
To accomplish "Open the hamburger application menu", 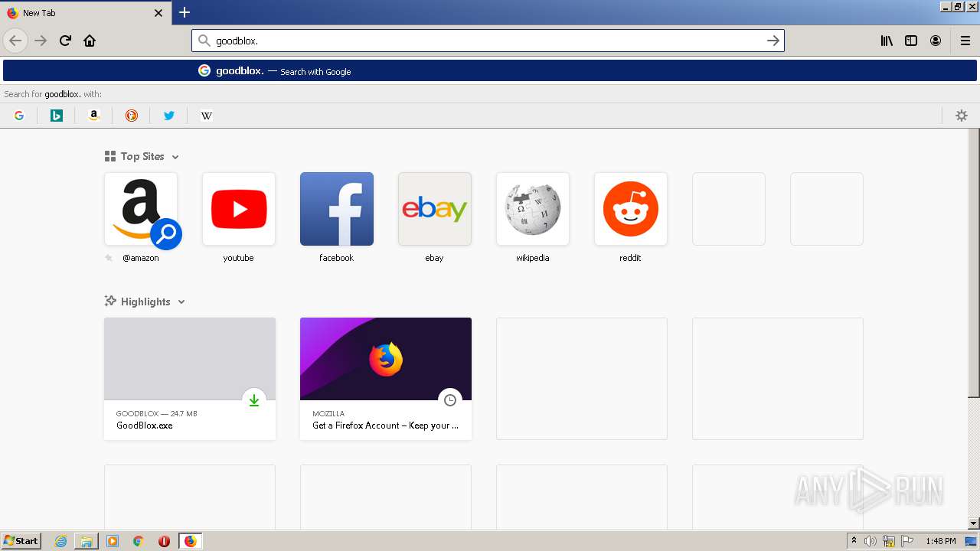I will 965,41.
